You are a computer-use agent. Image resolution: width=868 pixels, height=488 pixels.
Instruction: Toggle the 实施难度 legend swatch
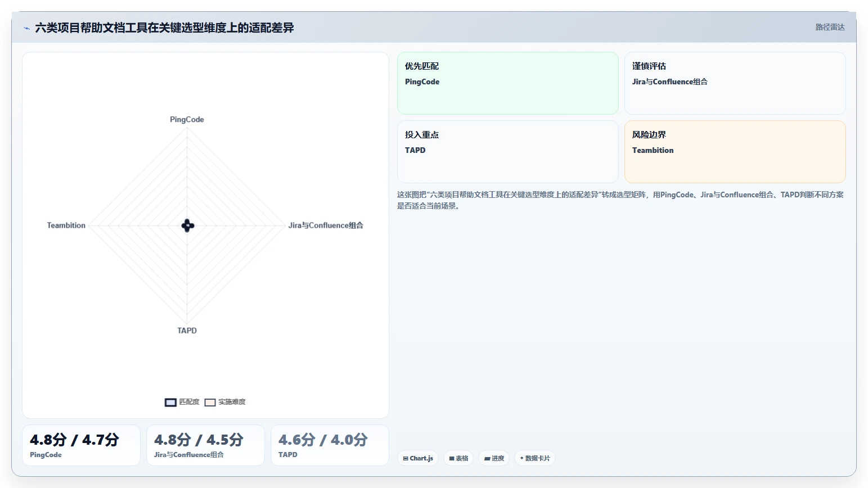point(210,402)
